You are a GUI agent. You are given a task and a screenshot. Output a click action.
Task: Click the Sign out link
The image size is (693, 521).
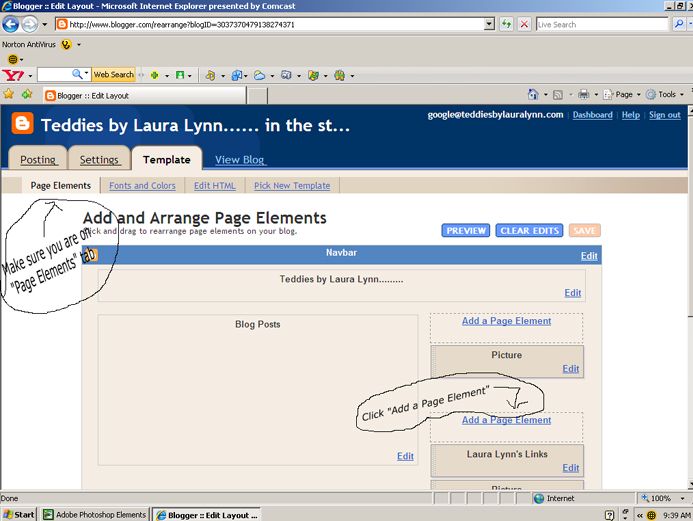(665, 115)
